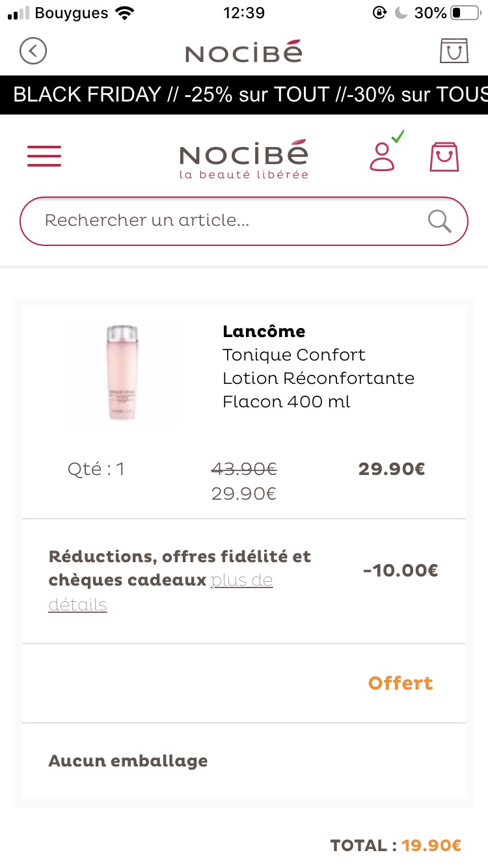Tap the battery indicator in status bar
This screenshot has width=488, height=868.
click(465, 13)
